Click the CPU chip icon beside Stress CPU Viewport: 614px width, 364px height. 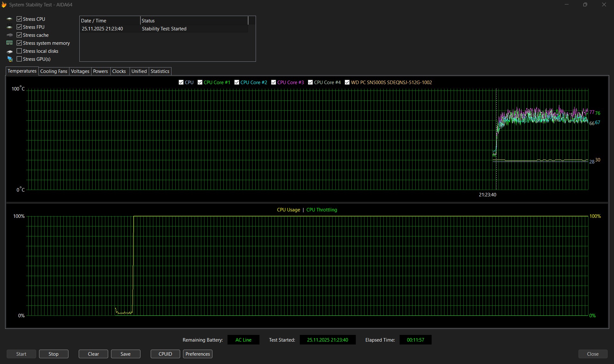(10, 19)
